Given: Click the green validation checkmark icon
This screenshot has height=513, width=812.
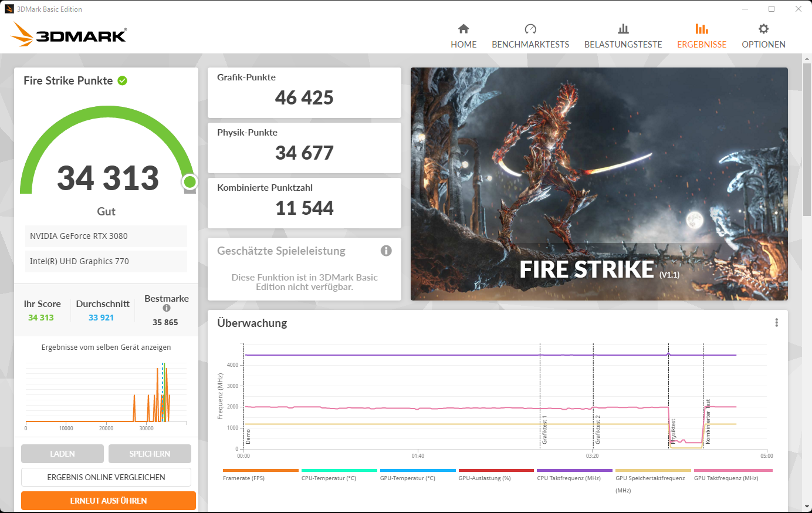Looking at the screenshot, I should point(122,80).
